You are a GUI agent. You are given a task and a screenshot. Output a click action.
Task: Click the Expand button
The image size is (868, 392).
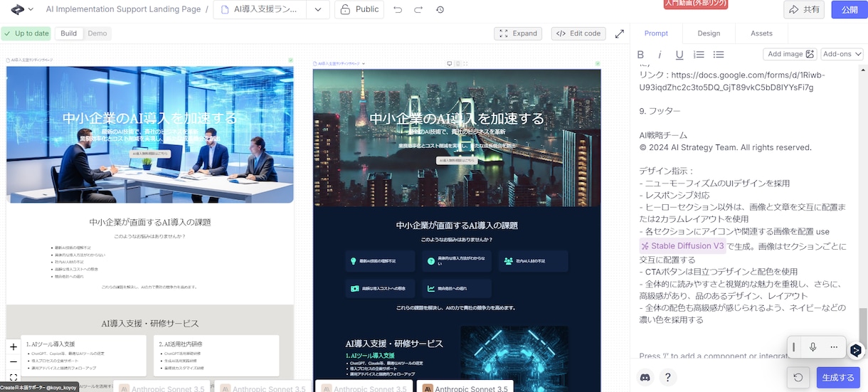tap(517, 33)
